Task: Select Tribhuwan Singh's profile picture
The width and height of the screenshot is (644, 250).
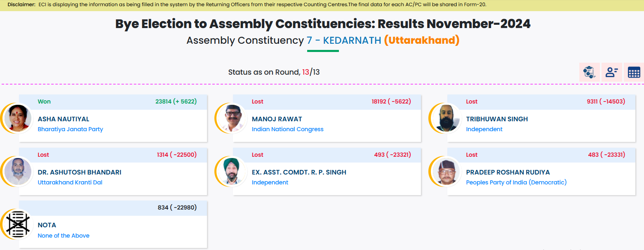Action: coord(446,118)
